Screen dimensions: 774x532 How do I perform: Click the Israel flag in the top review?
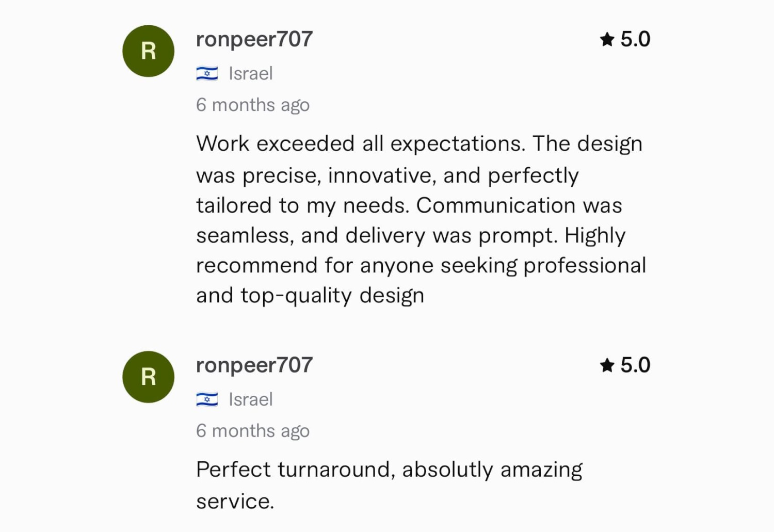click(x=207, y=74)
